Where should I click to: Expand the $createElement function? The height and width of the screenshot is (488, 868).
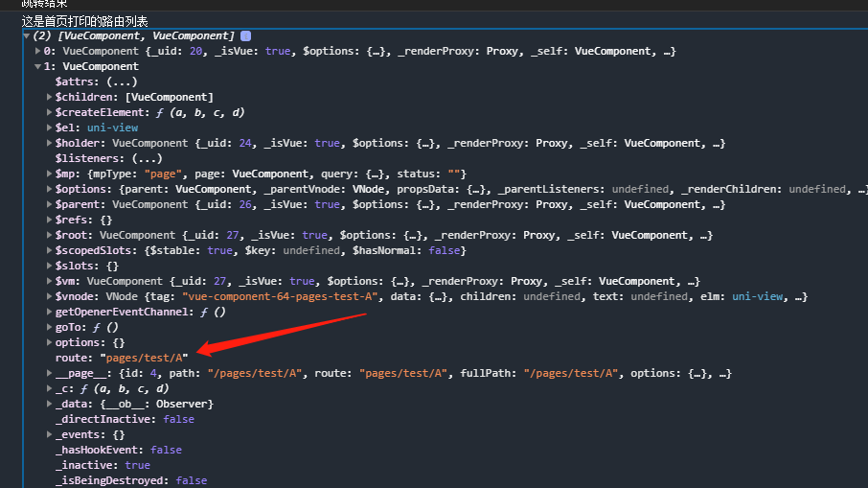coord(49,112)
